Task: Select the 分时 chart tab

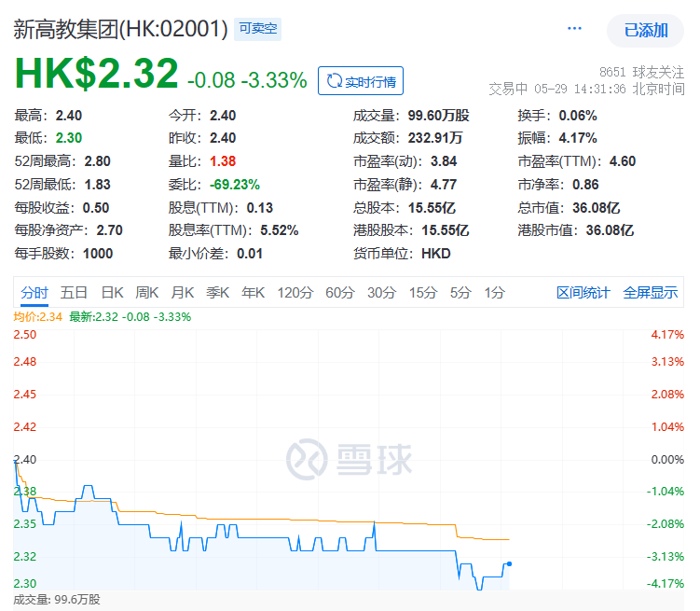Action: (x=34, y=293)
